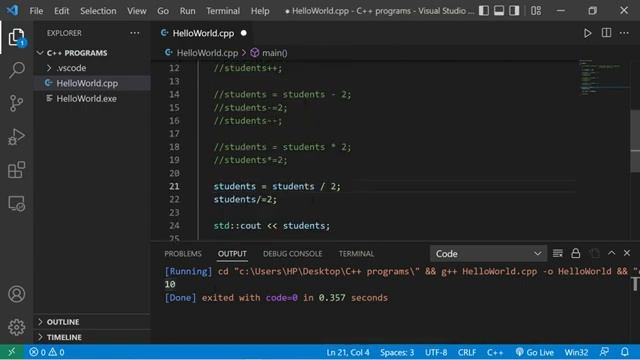
Task: Place cursor on "students/=2;" line
Action: tap(245, 200)
